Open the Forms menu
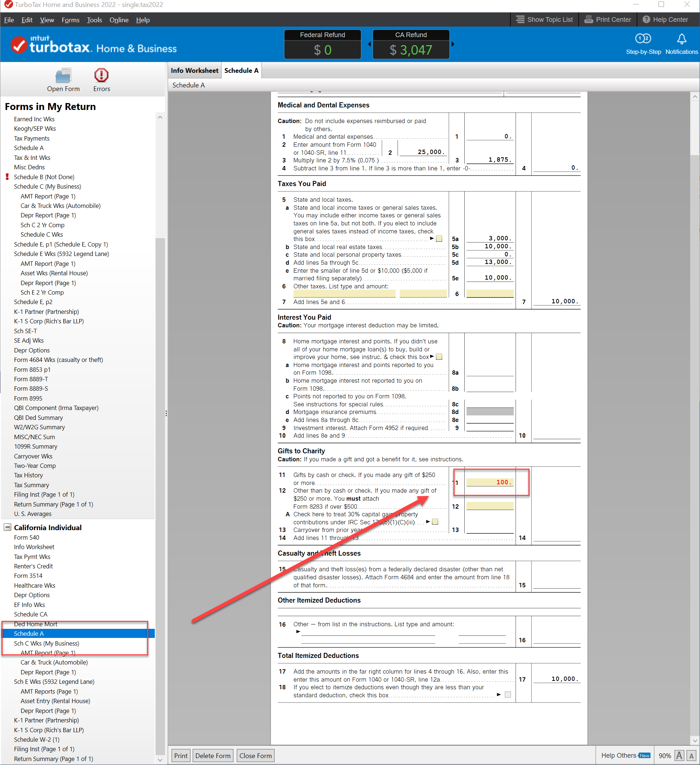 [71, 20]
